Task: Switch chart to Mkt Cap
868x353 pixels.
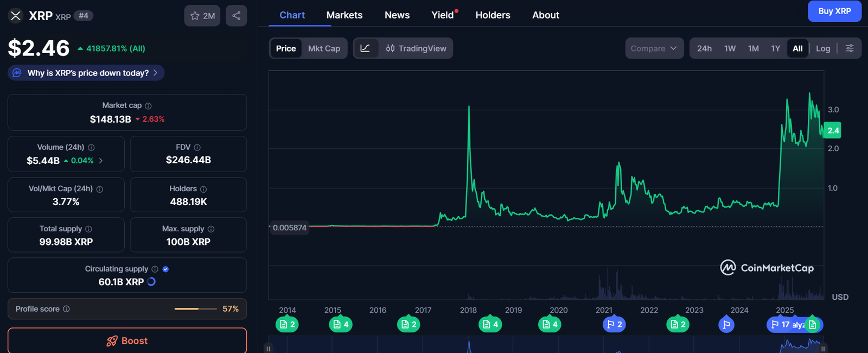Action: [x=324, y=48]
